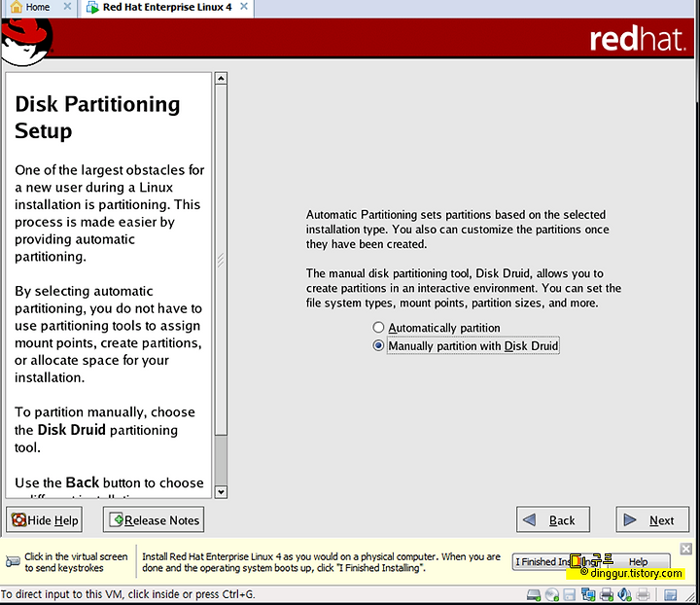The width and height of the screenshot is (700, 605).
Task: Open the Release Notes
Action: (154, 519)
